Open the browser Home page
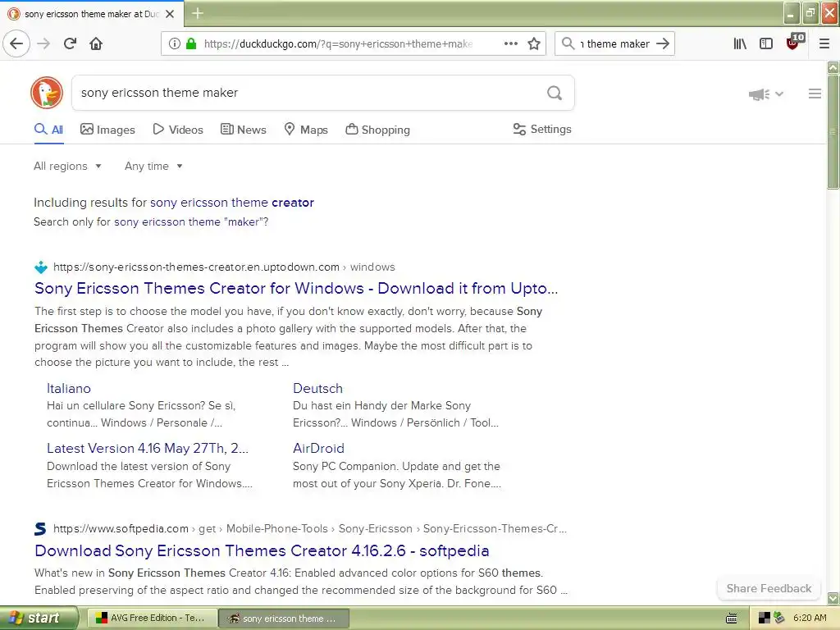The image size is (840, 630). click(96, 43)
